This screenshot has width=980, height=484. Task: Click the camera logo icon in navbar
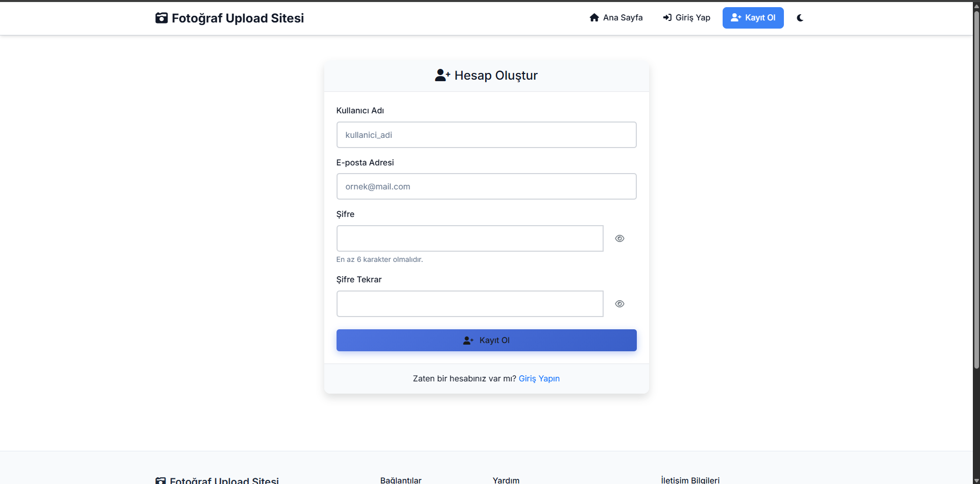[x=161, y=18]
